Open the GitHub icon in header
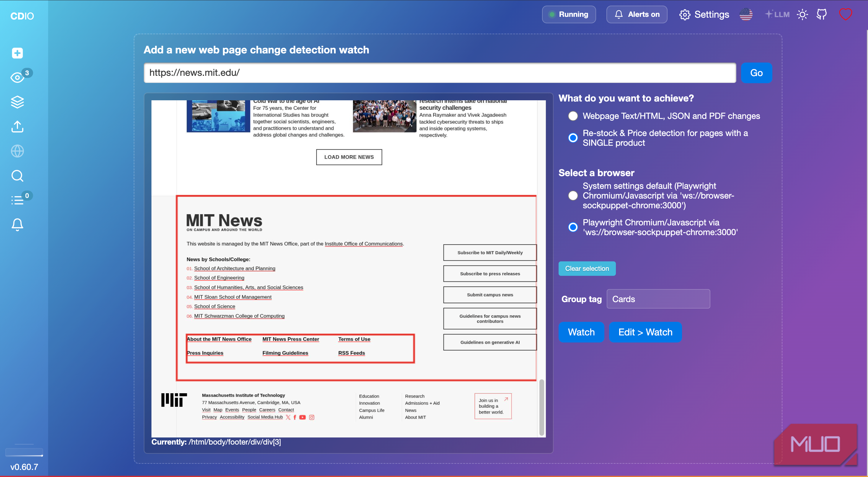This screenshot has height=477, width=868. point(821,14)
